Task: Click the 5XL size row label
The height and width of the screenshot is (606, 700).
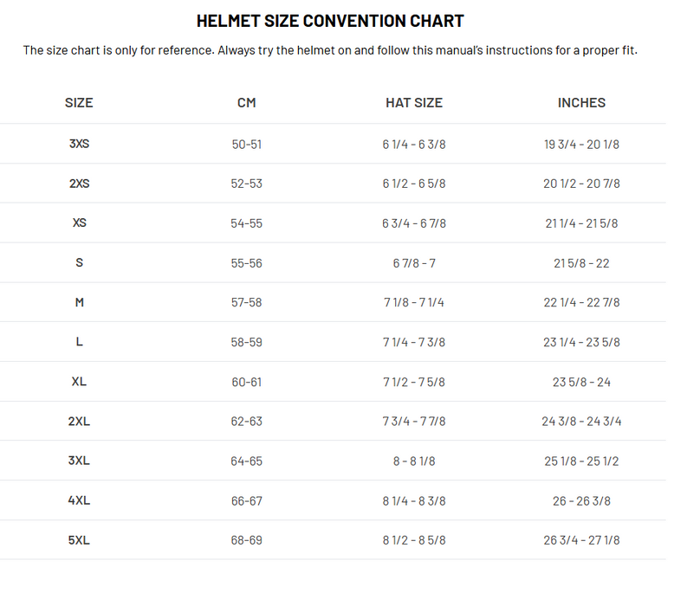Action: click(79, 540)
